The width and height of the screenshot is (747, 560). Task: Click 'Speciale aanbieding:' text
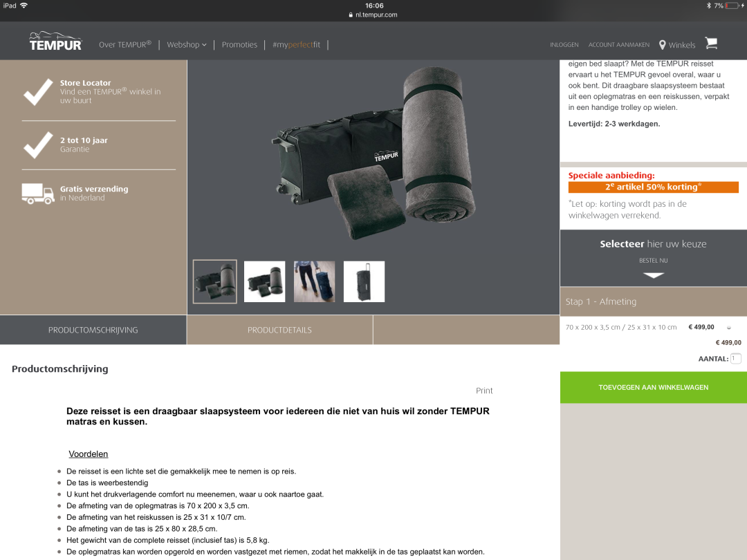pyautogui.click(x=611, y=175)
